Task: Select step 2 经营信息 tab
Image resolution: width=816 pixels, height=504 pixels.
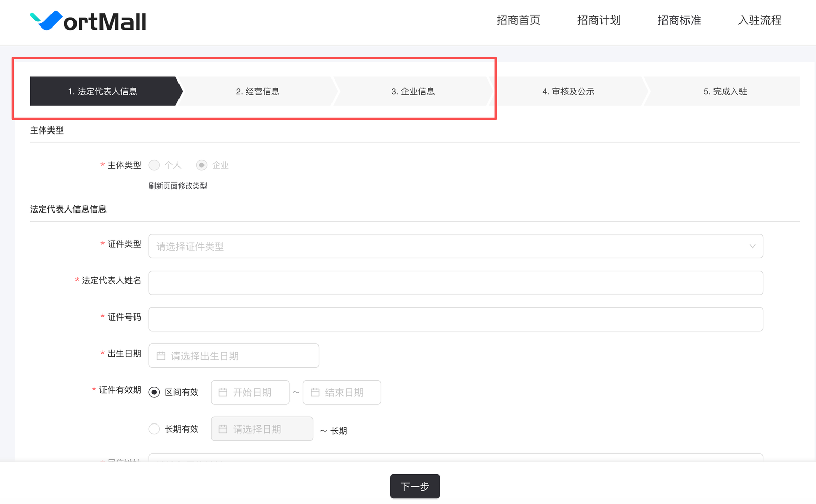Action: click(x=258, y=92)
